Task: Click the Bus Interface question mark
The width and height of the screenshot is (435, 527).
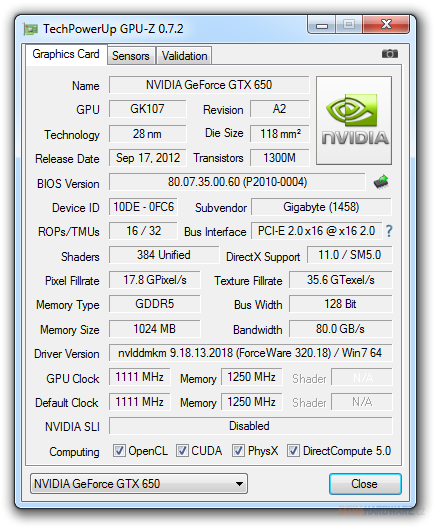Action: (389, 231)
